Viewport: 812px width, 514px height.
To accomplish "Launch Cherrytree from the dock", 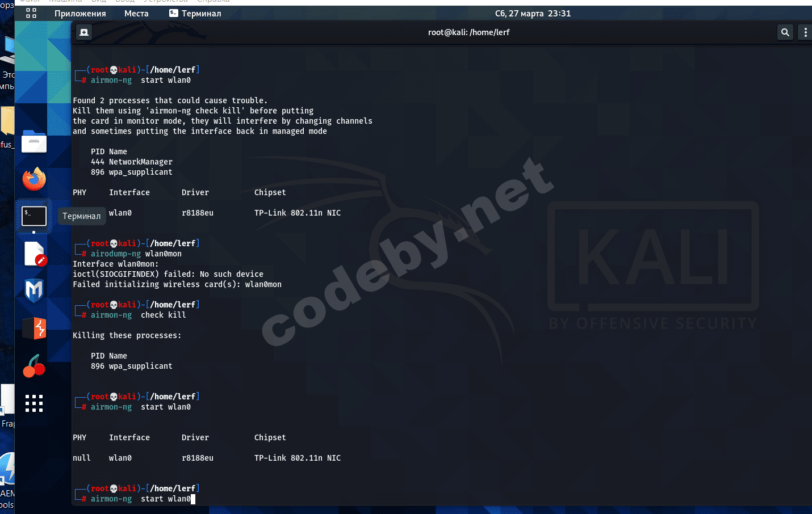I will point(34,366).
